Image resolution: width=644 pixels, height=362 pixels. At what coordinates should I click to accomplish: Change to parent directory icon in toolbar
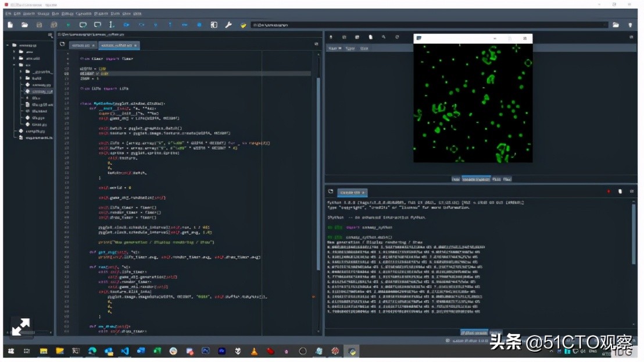click(630, 25)
